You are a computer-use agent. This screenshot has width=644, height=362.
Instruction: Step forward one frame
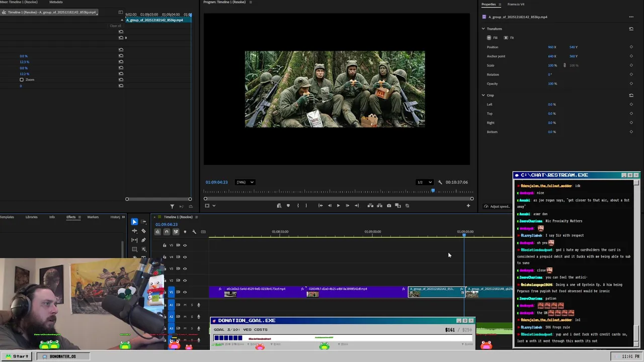[x=347, y=206]
